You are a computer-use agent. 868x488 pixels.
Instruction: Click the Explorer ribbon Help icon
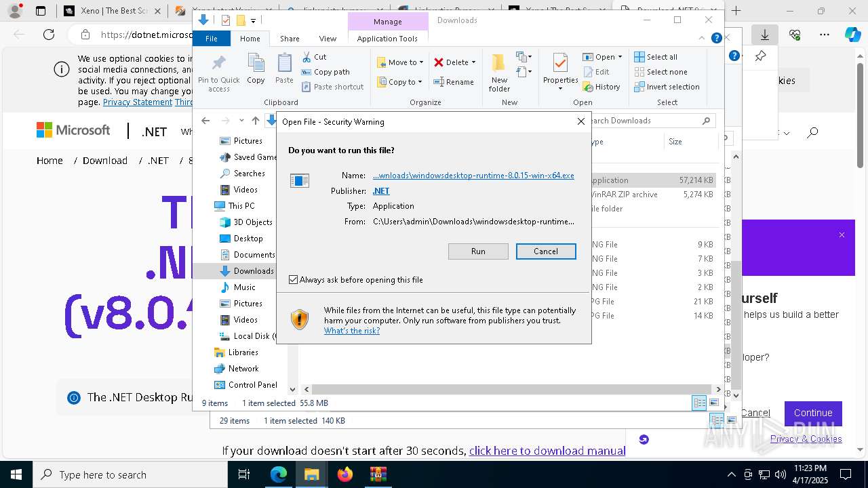coord(716,39)
